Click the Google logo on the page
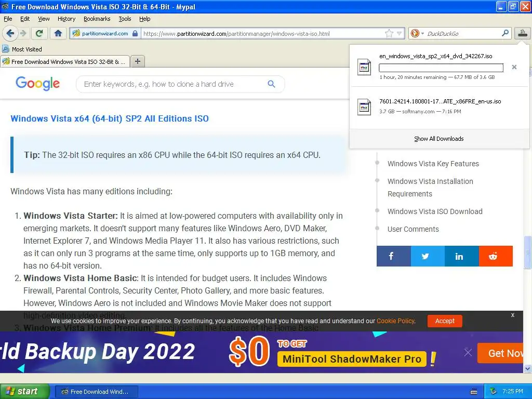The image size is (532, 399). coord(37,84)
